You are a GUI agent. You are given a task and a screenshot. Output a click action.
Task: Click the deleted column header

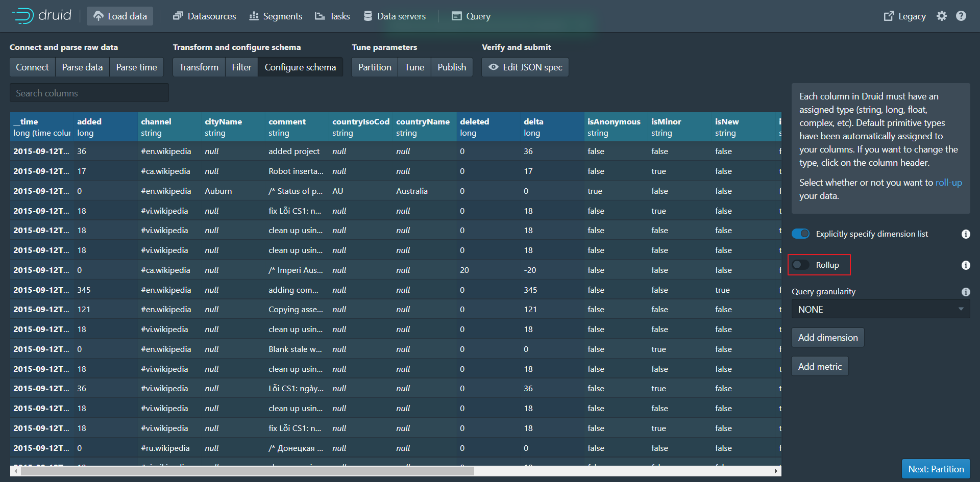tap(488, 127)
